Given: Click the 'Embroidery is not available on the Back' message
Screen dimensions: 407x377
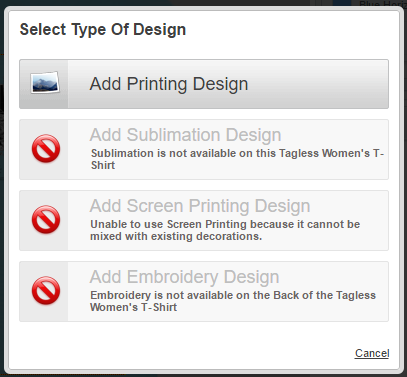Looking at the screenshot, I should tap(233, 301).
